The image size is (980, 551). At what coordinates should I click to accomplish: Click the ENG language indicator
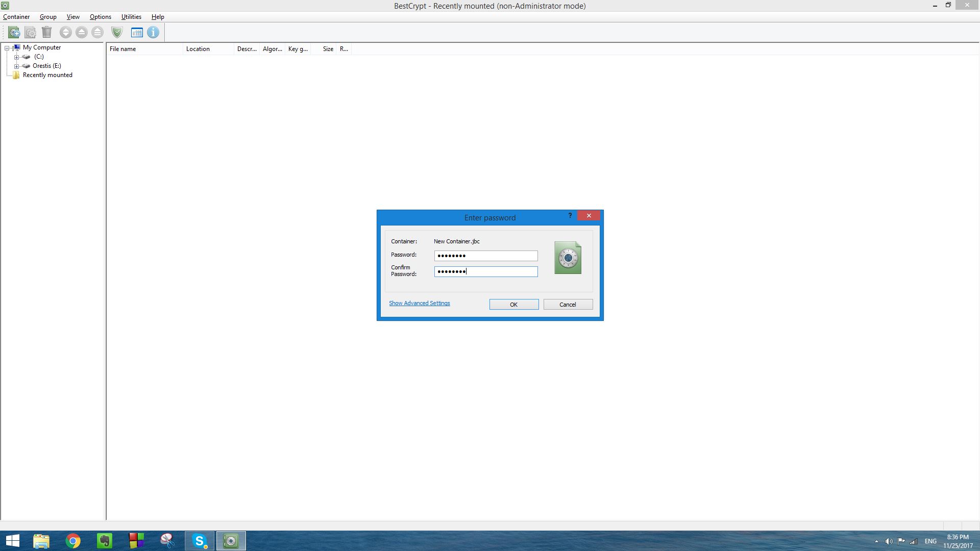point(930,541)
